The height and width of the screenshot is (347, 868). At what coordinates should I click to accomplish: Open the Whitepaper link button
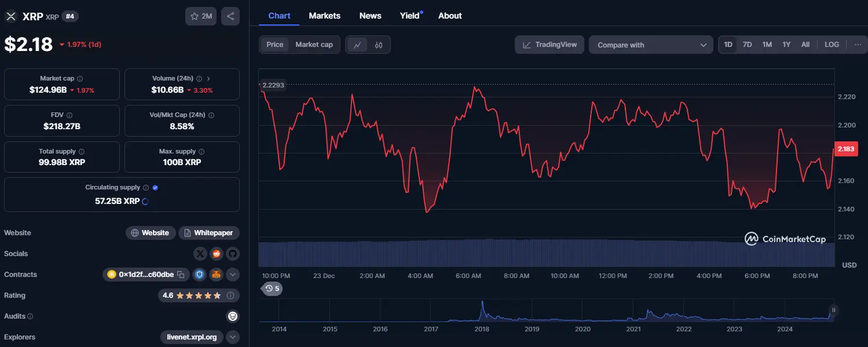coord(209,233)
